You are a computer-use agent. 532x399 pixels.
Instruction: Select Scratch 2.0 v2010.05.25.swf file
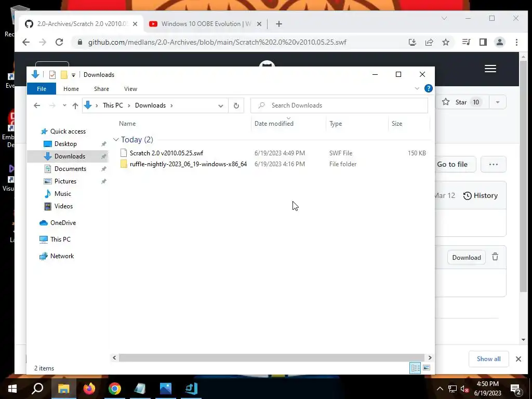(166, 153)
